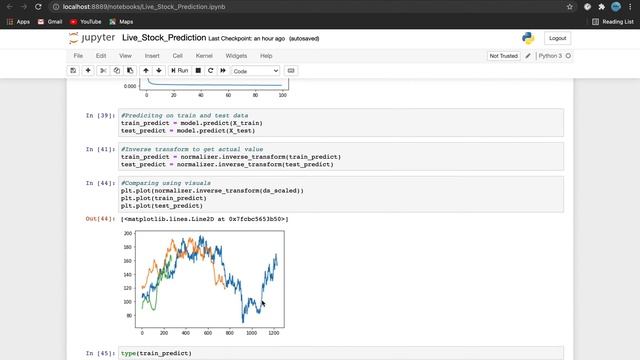The image size is (640, 360).
Task: Go back with browser back arrow
Action: pos(10,7)
